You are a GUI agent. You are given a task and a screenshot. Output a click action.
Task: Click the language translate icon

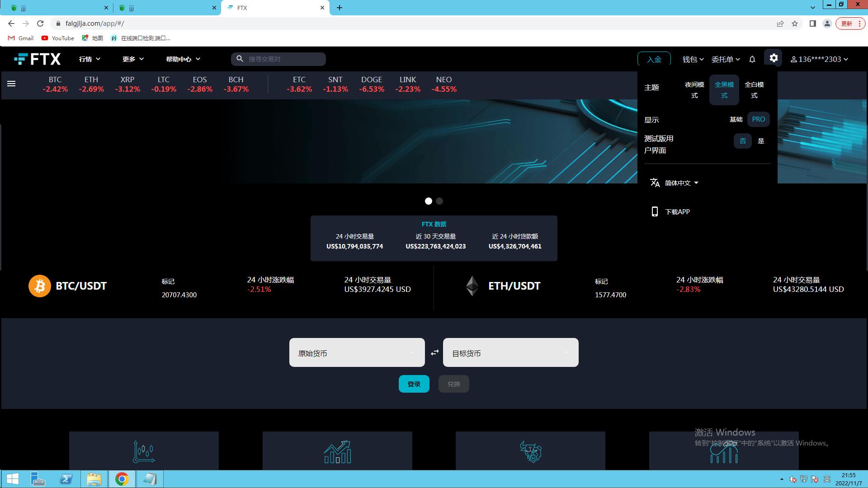[x=655, y=183]
